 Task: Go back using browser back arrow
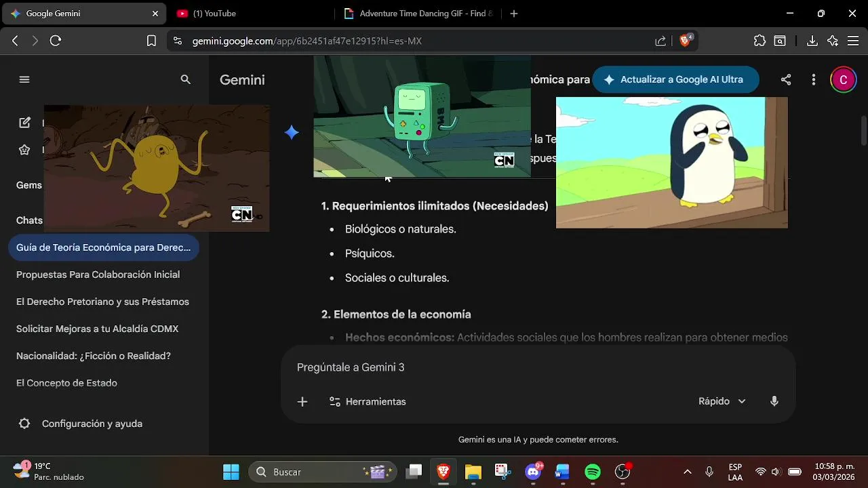pyautogui.click(x=15, y=41)
